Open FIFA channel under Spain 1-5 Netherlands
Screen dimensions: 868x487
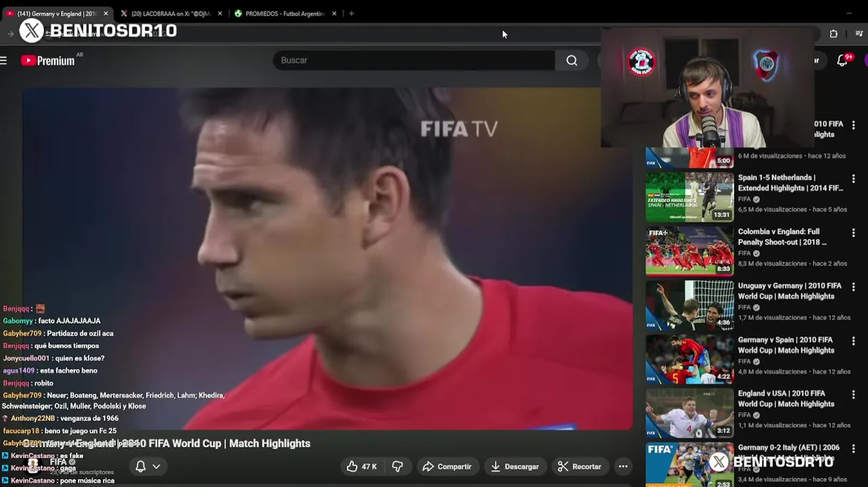[744, 200]
